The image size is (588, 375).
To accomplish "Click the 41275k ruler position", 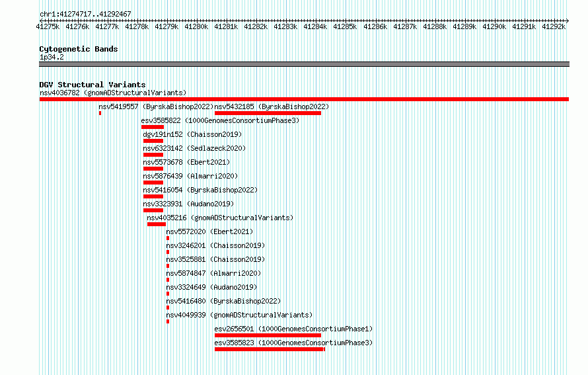I will [x=48, y=26].
